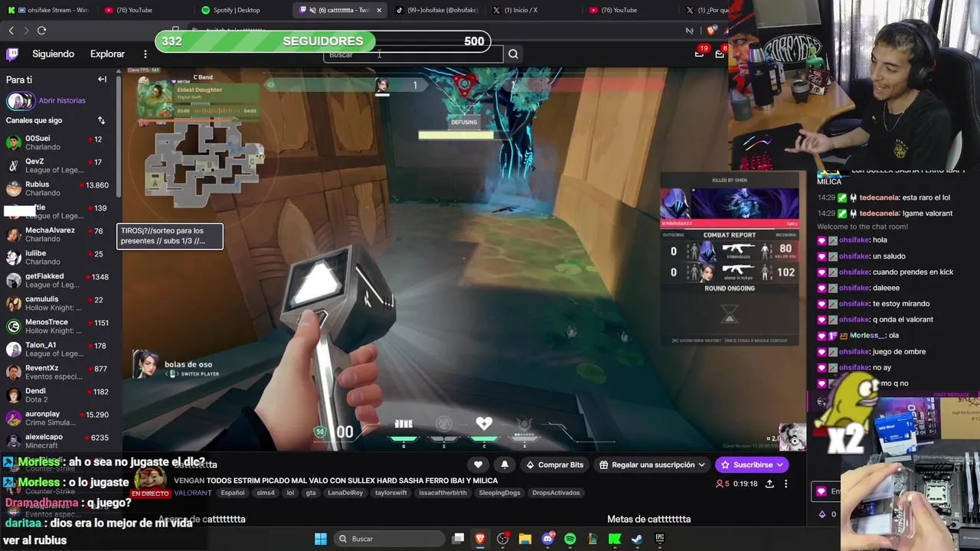Click the auronplay channel avatar

[x=13, y=418]
